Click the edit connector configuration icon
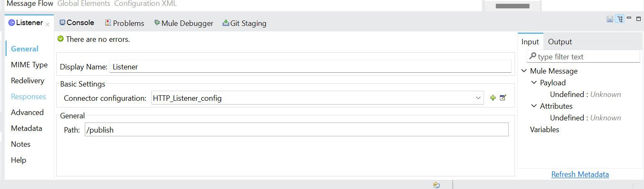The image size is (644, 189). pyautogui.click(x=503, y=98)
